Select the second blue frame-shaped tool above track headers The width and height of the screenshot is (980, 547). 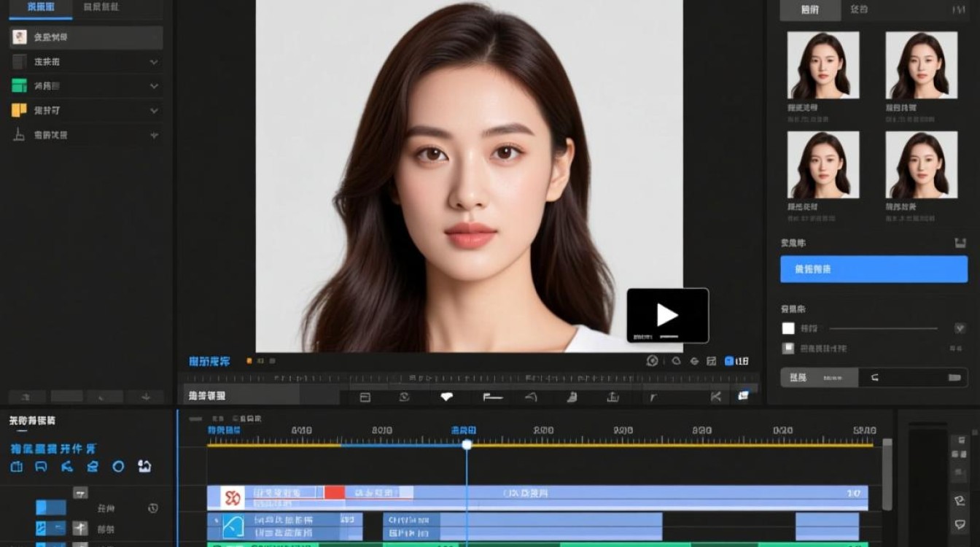click(x=42, y=467)
